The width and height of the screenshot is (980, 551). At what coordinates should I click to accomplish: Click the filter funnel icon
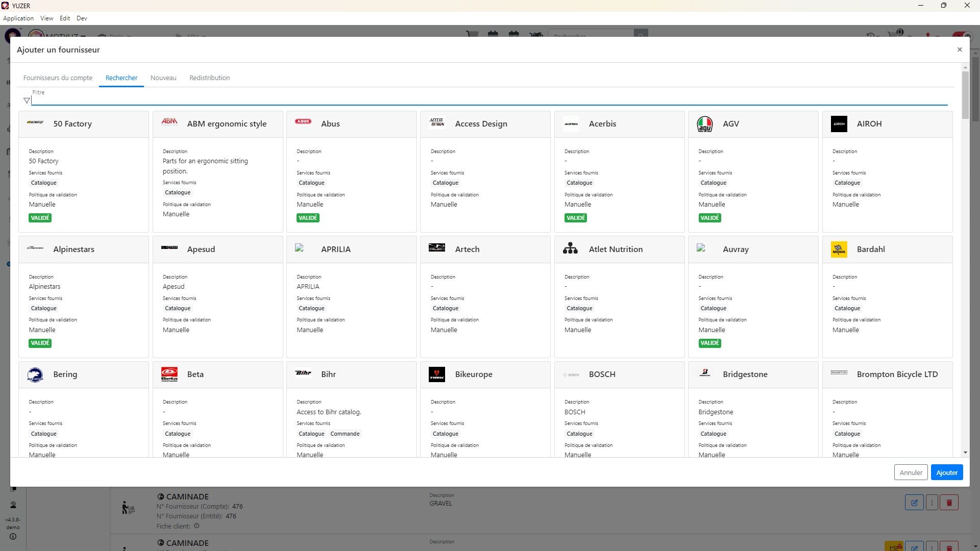click(27, 101)
